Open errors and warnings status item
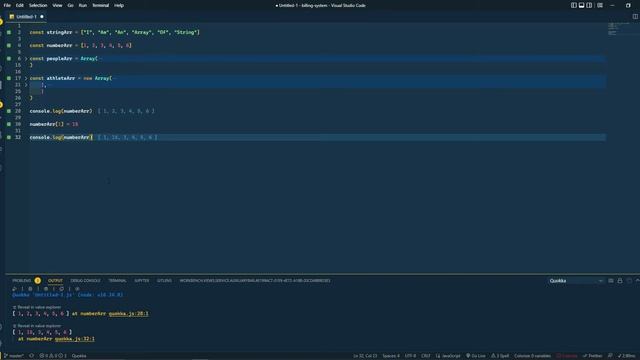The height and width of the screenshot is (360, 640). tap(53, 356)
